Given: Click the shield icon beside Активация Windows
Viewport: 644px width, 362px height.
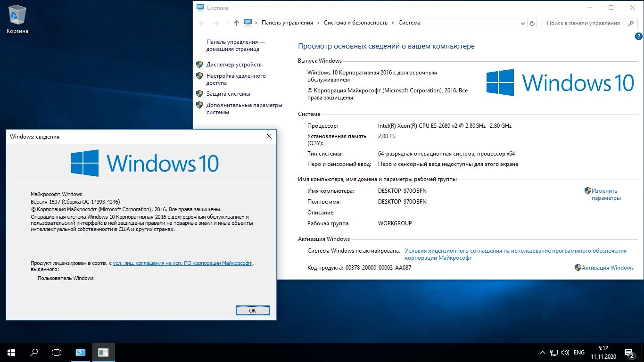Looking at the screenshot, I should coord(578,268).
